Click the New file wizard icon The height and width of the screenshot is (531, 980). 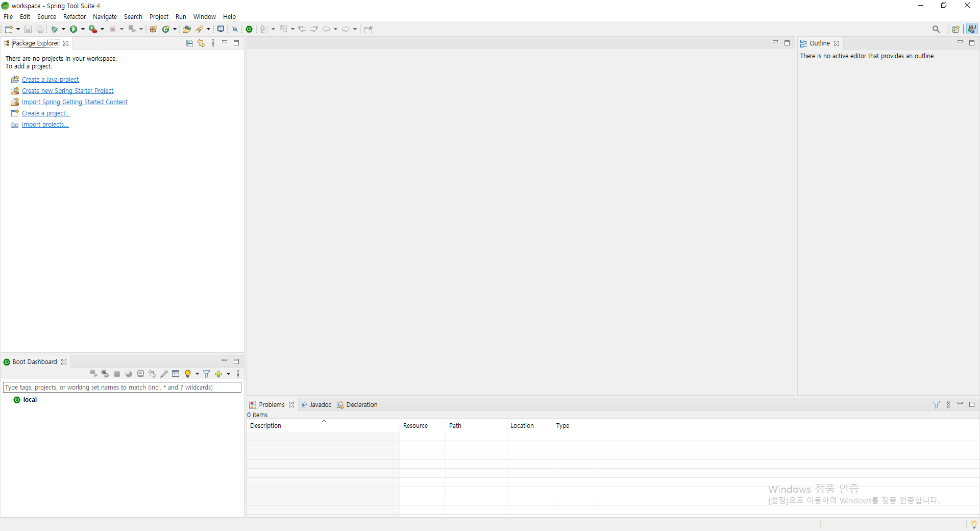point(9,29)
